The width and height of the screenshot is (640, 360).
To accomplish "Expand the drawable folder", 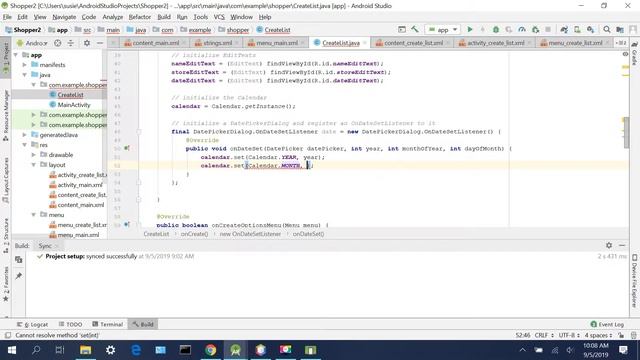I will (33, 155).
